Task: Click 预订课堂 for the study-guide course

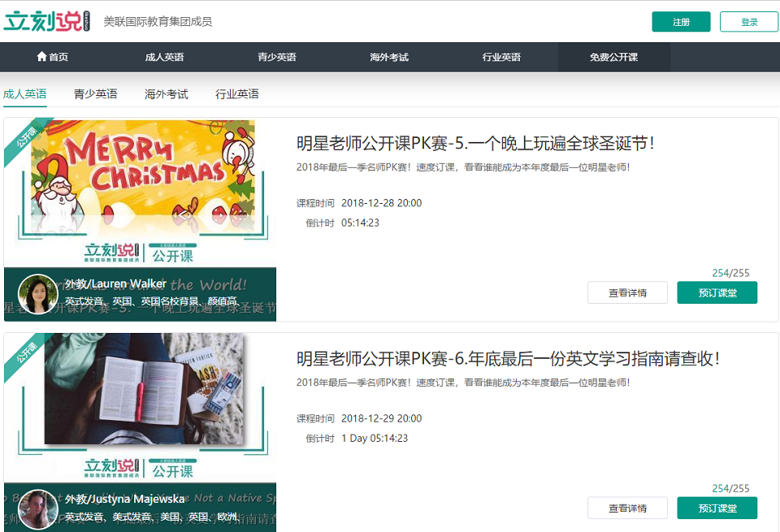Action: 717,508
